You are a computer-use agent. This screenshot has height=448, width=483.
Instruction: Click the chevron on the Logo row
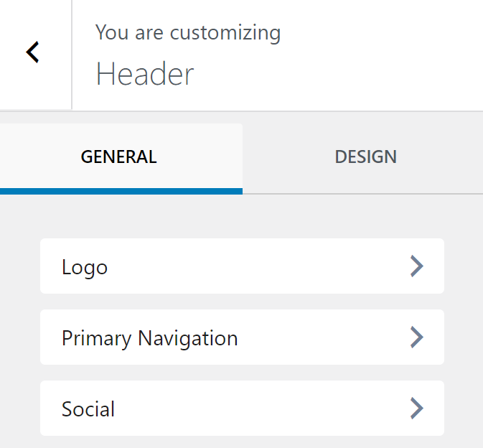click(x=416, y=266)
